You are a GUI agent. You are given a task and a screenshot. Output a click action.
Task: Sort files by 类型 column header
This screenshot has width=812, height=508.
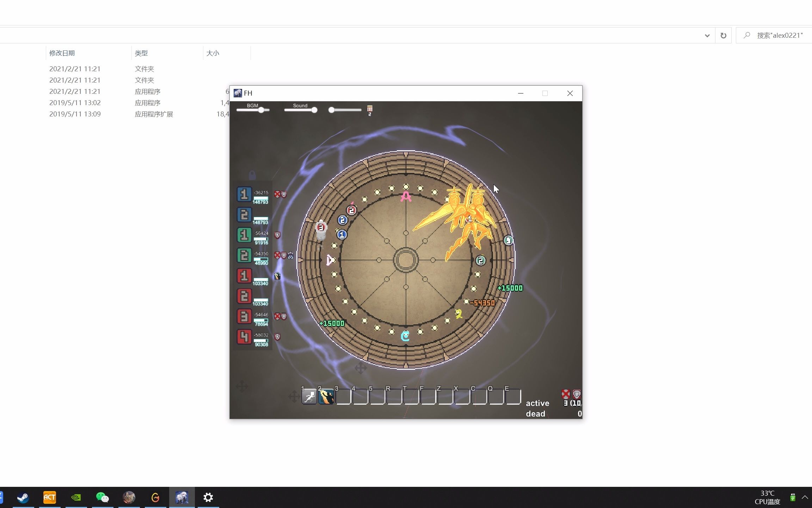141,53
